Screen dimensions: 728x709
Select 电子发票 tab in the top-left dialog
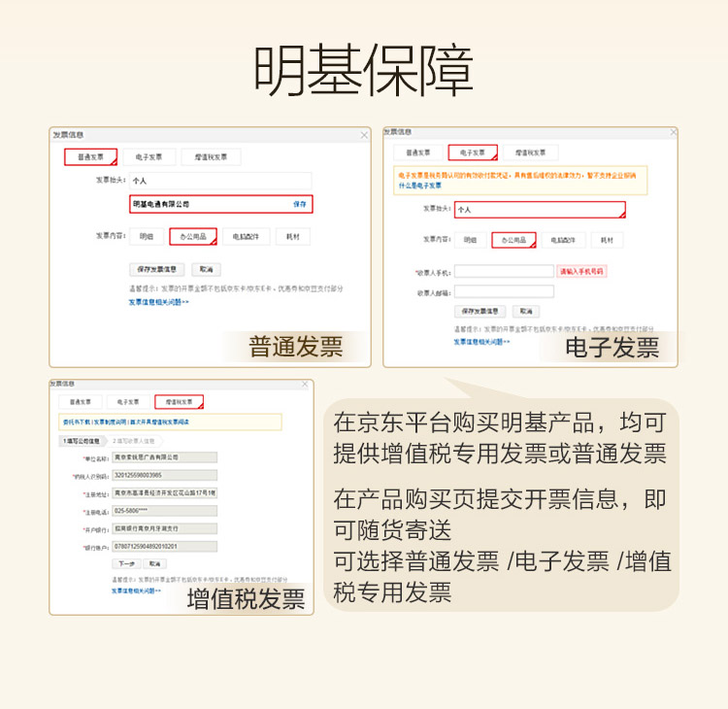pos(149,157)
